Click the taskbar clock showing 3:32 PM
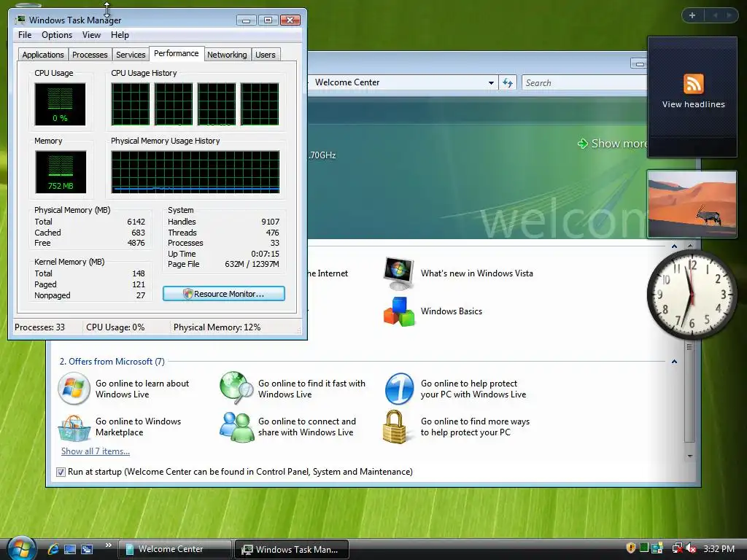The height and width of the screenshot is (560, 747). (x=719, y=548)
